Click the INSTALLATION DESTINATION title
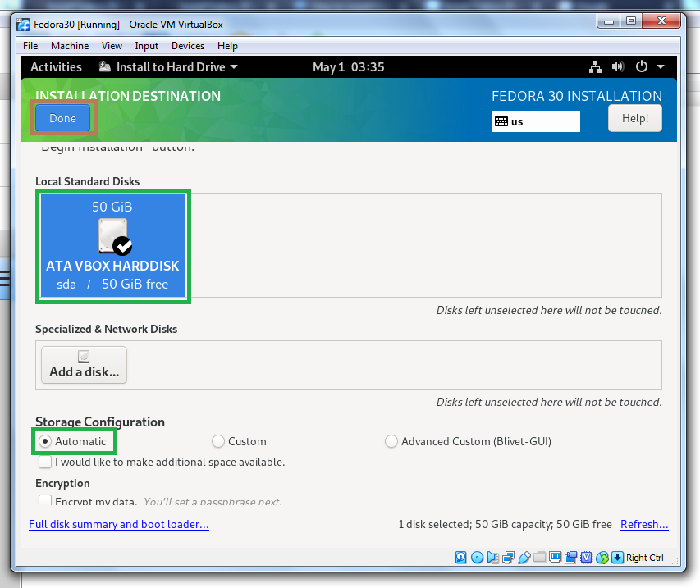 pos(128,96)
